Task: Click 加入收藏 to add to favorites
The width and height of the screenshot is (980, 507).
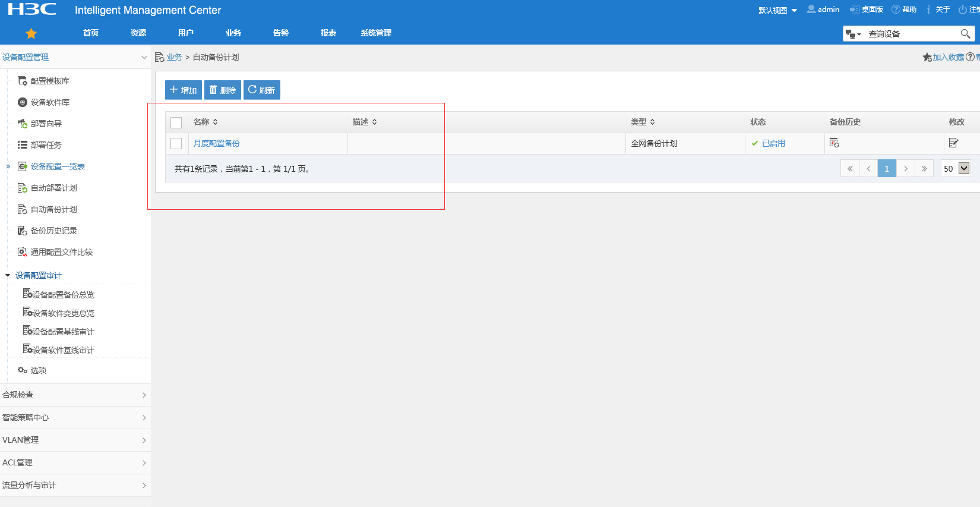Action: 943,57
